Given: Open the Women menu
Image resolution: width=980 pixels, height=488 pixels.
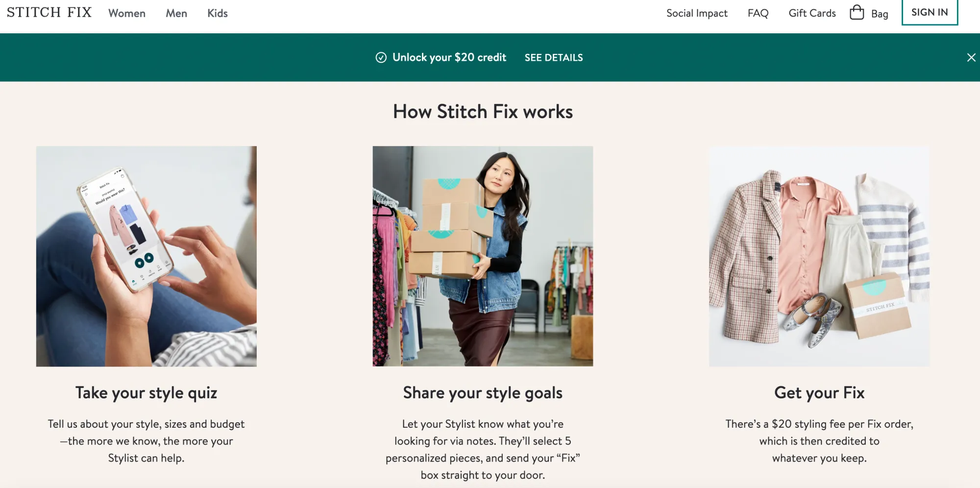Looking at the screenshot, I should point(127,13).
